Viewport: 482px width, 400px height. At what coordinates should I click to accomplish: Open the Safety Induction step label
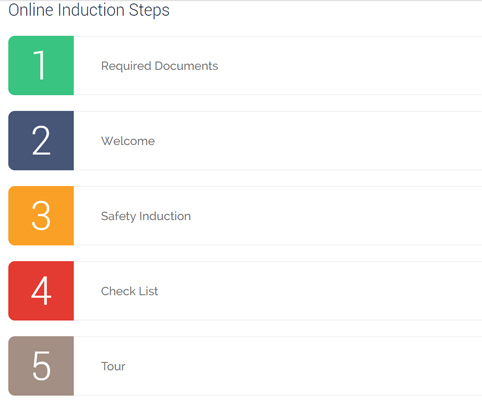tap(146, 216)
